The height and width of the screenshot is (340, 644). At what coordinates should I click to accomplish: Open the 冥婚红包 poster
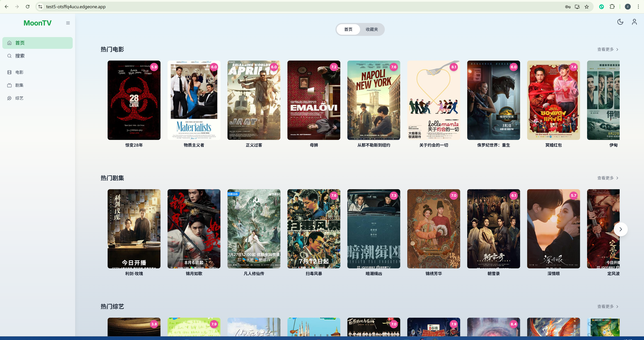pos(554,100)
